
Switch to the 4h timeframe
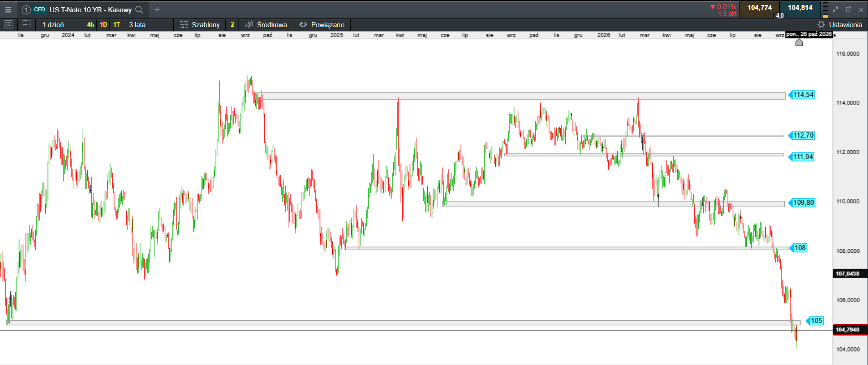click(91, 24)
